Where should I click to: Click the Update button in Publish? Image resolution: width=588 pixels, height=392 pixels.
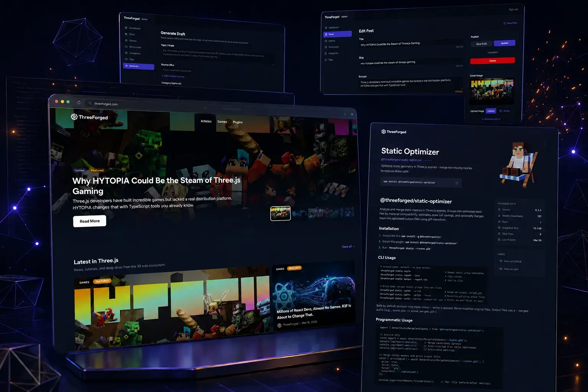click(505, 43)
